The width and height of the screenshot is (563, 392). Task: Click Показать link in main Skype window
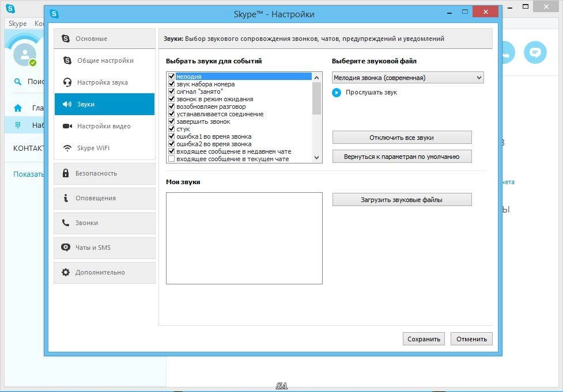(x=28, y=174)
